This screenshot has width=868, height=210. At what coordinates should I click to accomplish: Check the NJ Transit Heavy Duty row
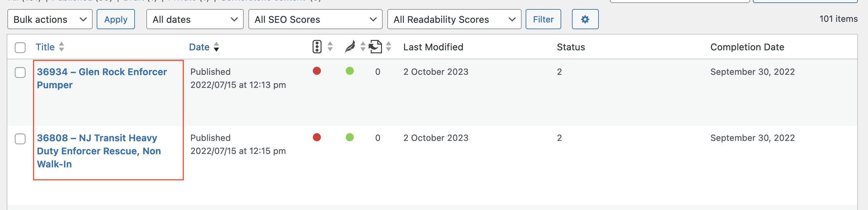point(20,139)
